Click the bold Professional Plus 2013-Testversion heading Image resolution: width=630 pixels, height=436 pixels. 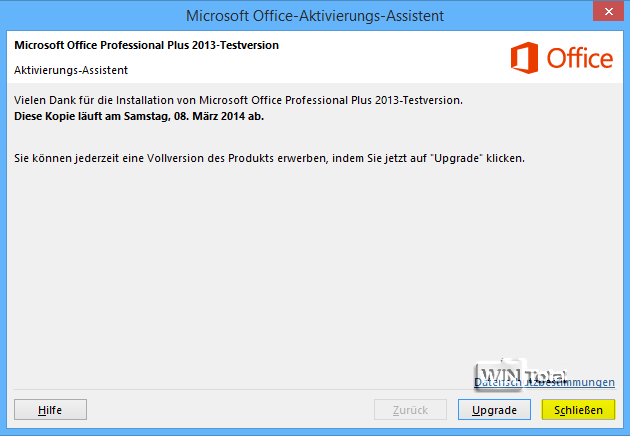click(x=146, y=46)
